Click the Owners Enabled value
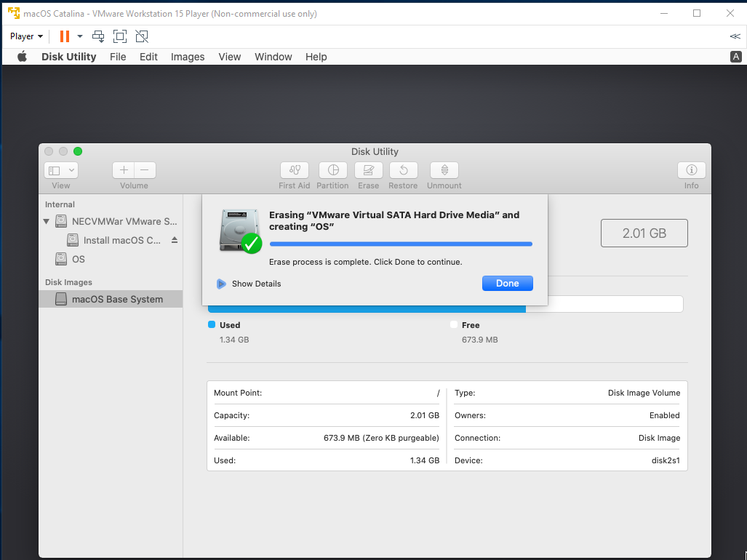The height and width of the screenshot is (560, 747). [x=665, y=415]
